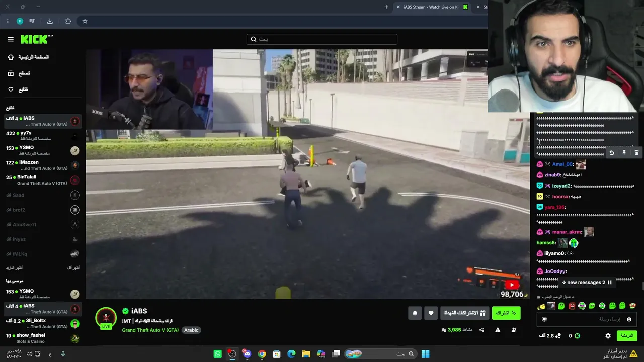Open iMazzen channel in sidebar
The height and width of the screenshot is (362, 644).
pyautogui.click(x=43, y=165)
